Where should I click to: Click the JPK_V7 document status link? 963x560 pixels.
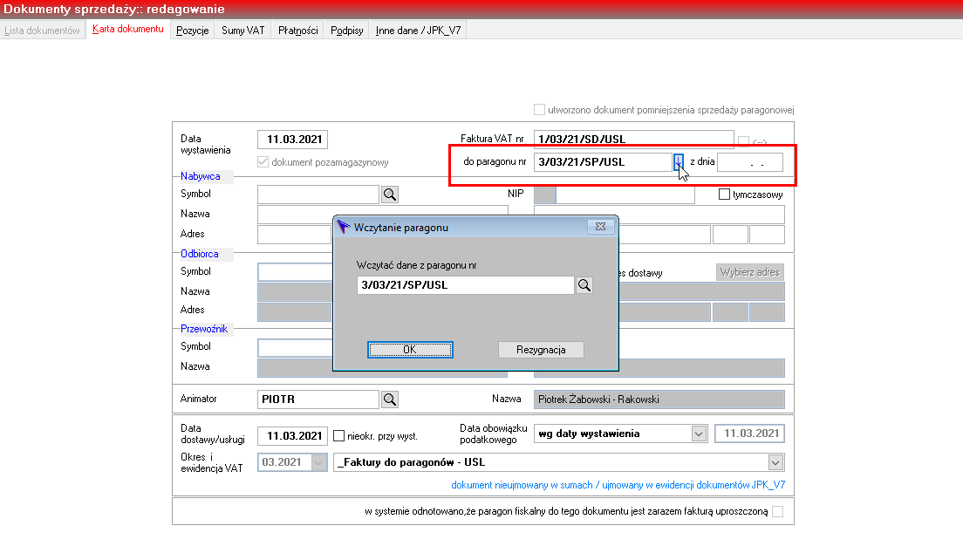[618, 484]
